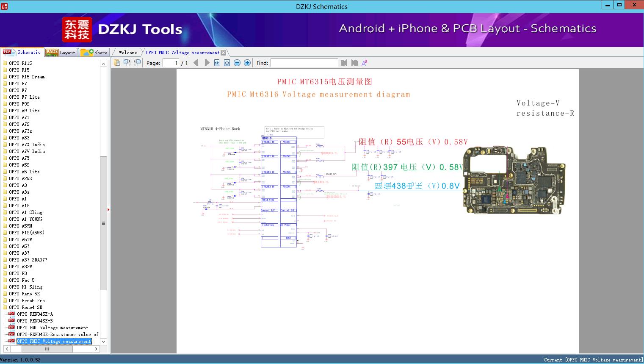Click the DZKJ Tools red logo
This screenshot has height=364, width=644.
[x=77, y=30]
